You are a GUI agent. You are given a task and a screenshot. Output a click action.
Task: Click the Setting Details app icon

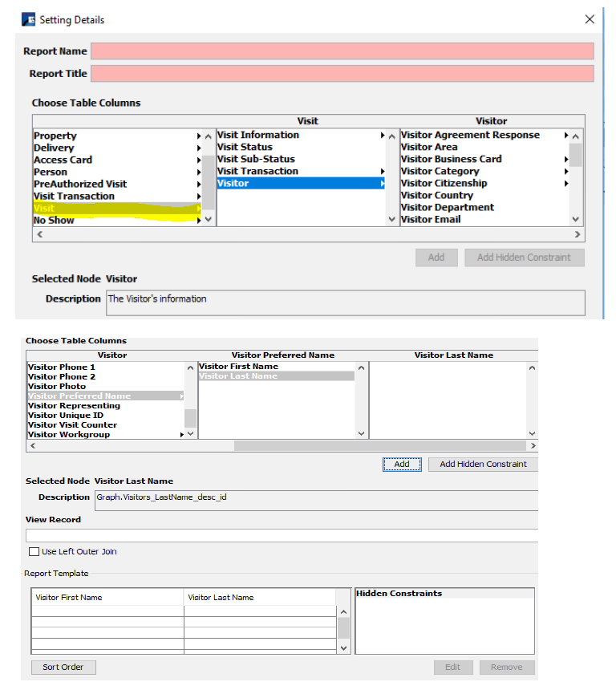tap(28, 20)
